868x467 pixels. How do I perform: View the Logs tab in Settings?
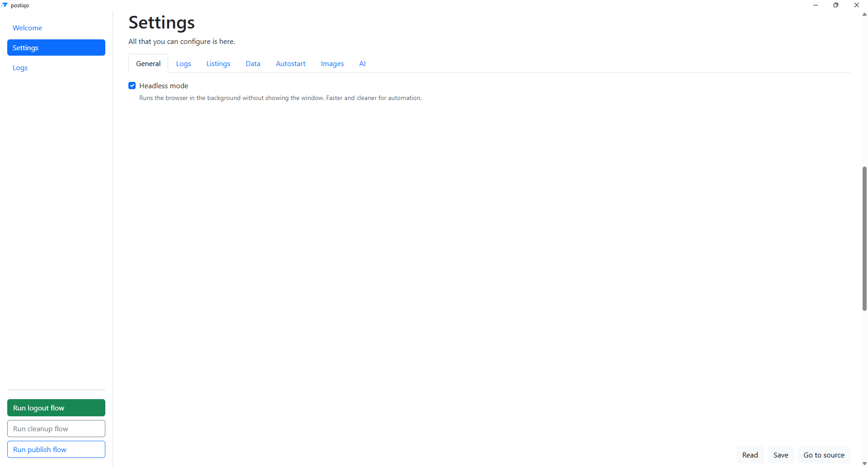pos(183,63)
